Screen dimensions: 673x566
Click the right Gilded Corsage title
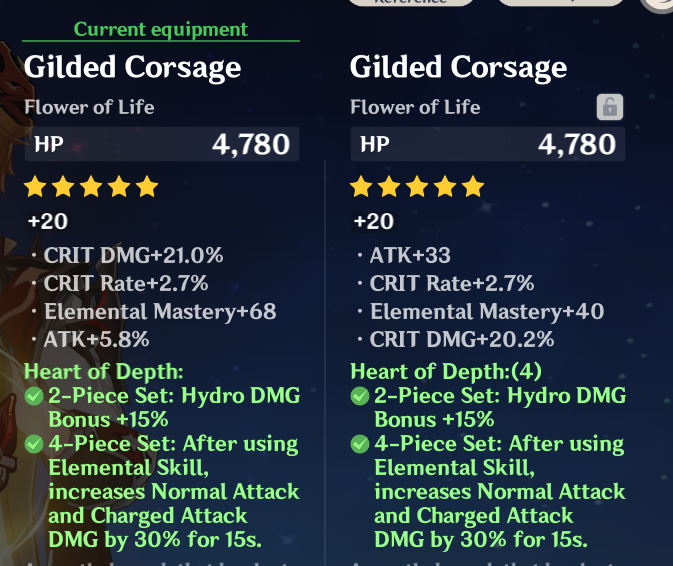pyautogui.click(x=458, y=67)
